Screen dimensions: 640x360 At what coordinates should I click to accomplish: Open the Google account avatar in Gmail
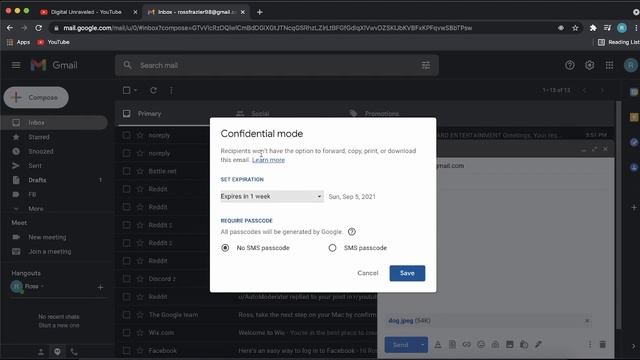coord(631,65)
